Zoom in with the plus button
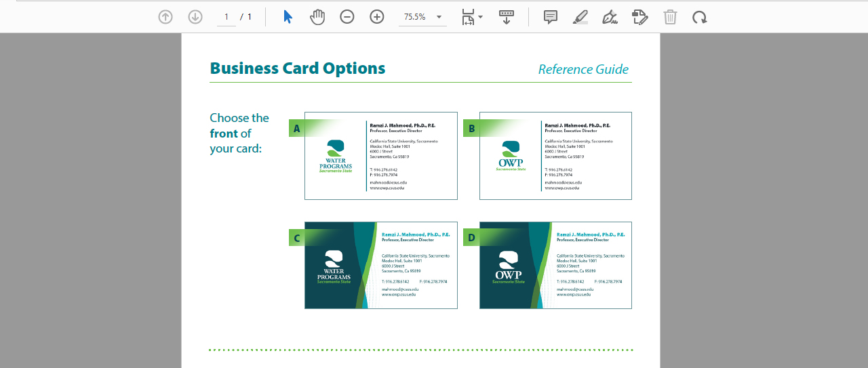 (377, 17)
